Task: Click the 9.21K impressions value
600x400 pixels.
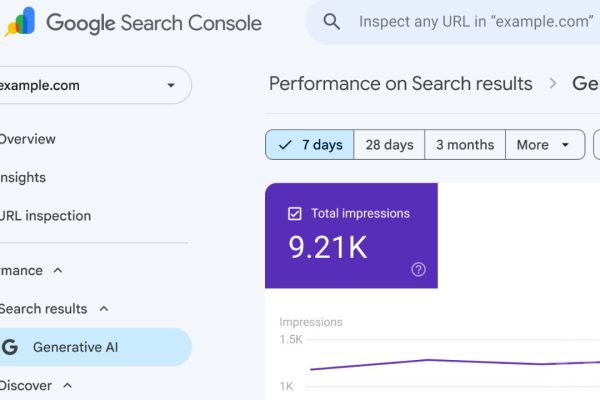Action: 328,247
